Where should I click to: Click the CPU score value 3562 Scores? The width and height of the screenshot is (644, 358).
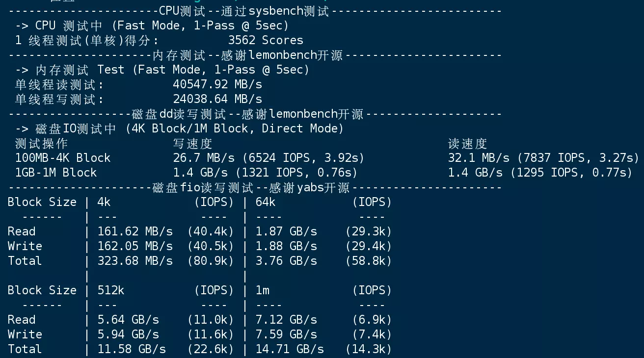pyautogui.click(x=266, y=40)
